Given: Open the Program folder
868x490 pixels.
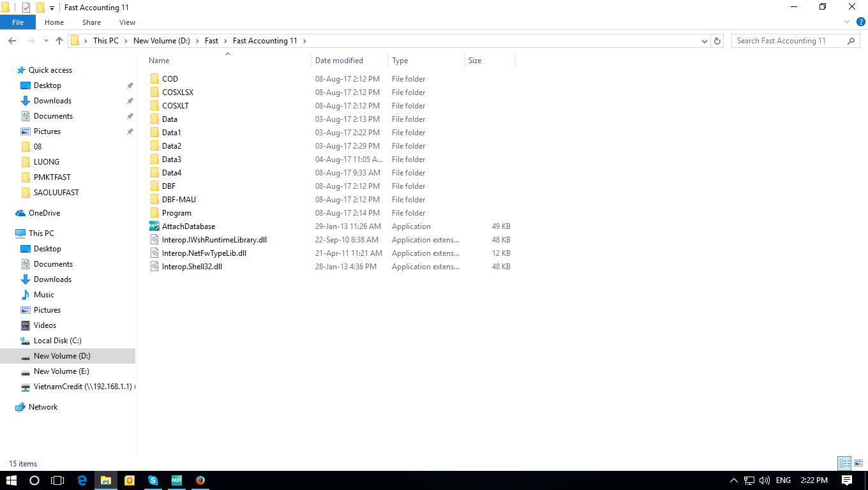Looking at the screenshot, I should [x=176, y=213].
